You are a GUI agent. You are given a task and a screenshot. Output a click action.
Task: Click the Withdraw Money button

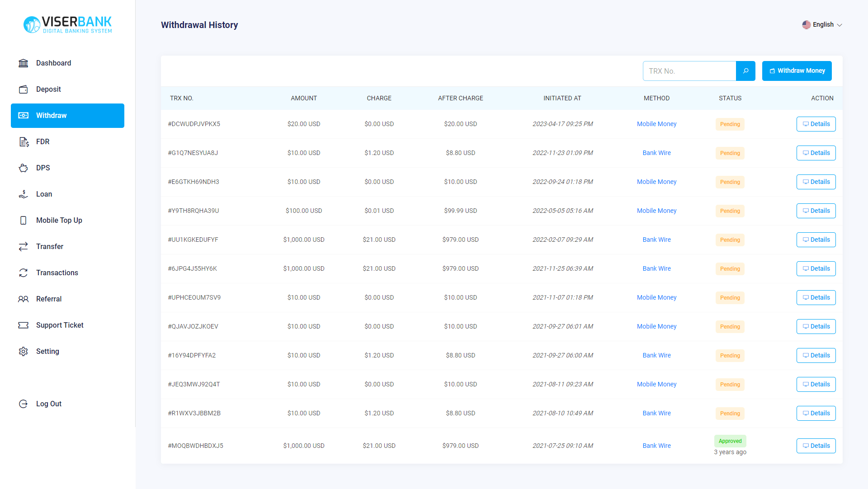pos(797,71)
